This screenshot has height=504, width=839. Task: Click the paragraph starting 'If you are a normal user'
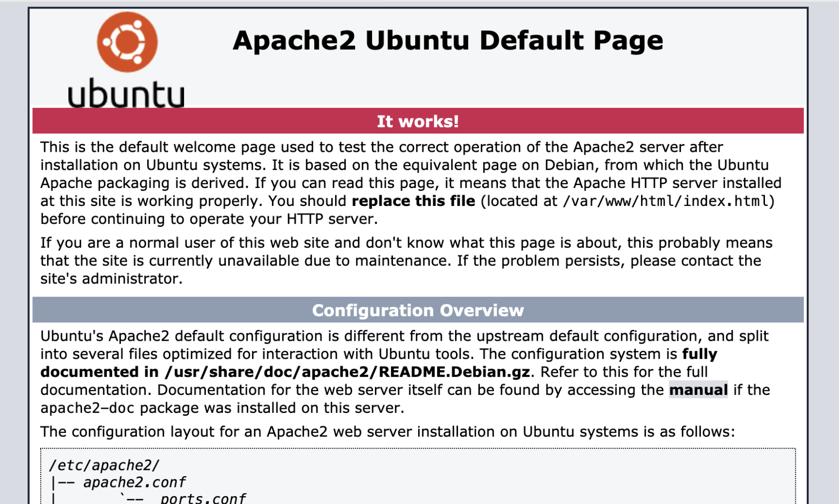pyautogui.click(x=406, y=261)
